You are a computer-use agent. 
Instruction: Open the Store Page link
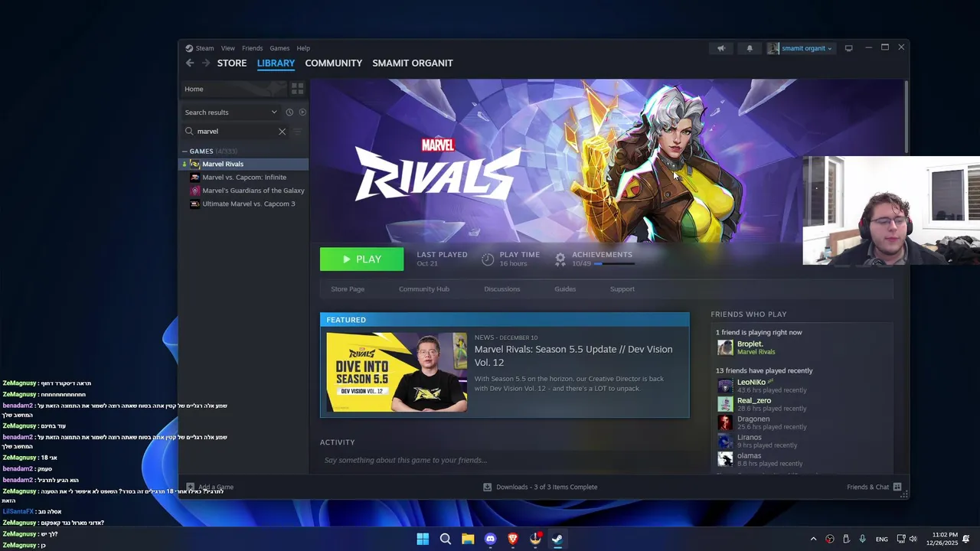point(348,289)
